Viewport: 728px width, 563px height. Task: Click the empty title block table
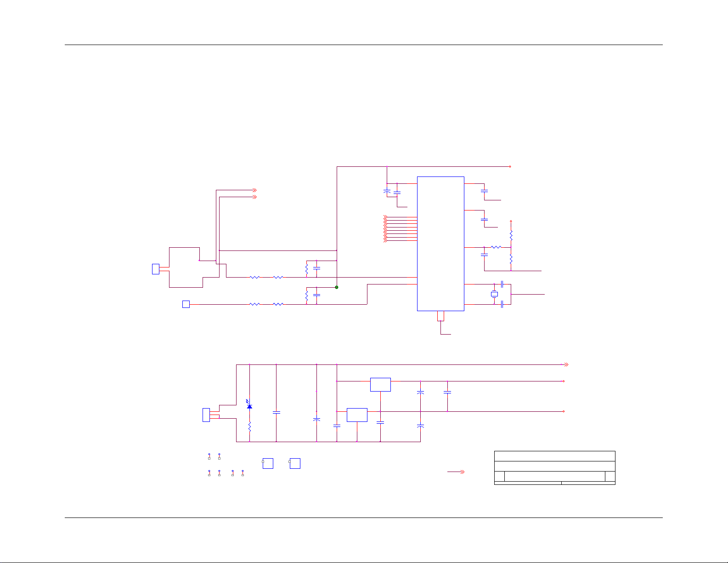pyautogui.click(x=554, y=468)
